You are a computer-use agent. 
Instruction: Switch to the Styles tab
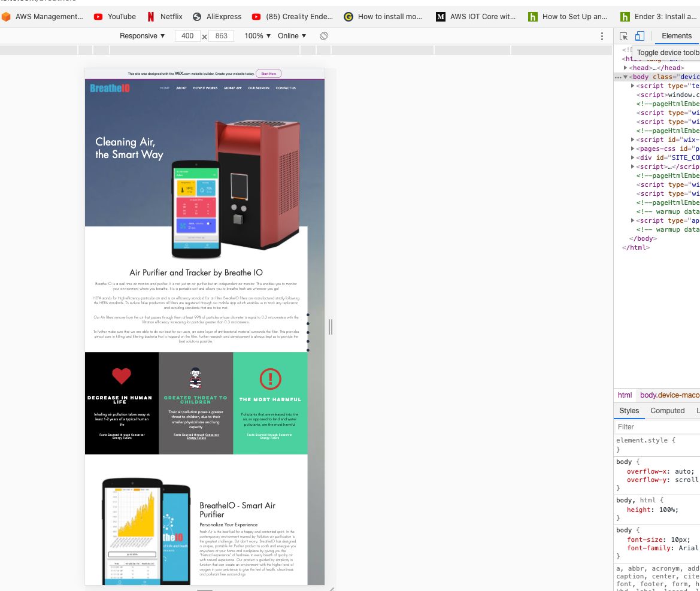pos(629,411)
